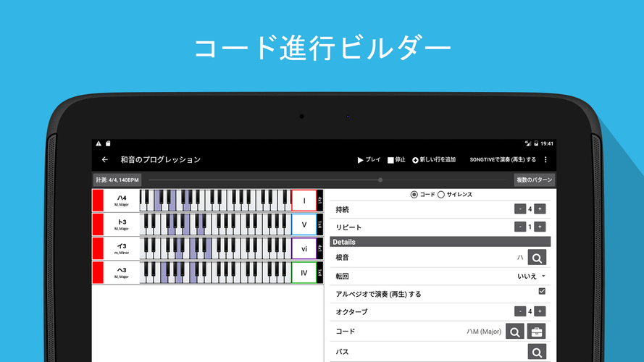Open the three-dot overflow menu
The width and height of the screenshot is (644, 362).
[545, 160]
